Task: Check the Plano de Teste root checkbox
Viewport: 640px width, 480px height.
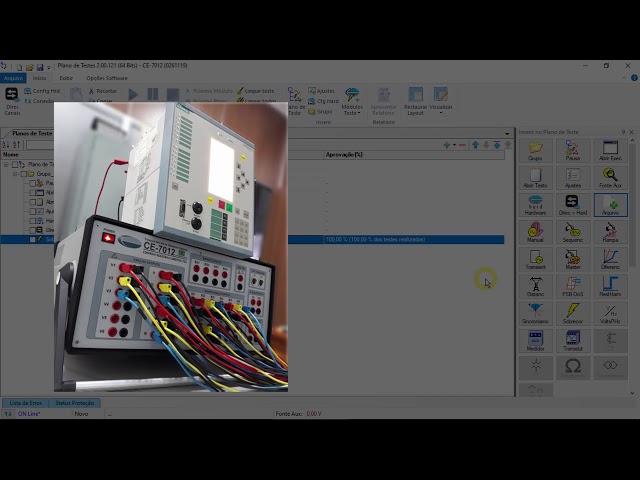Action: pyautogui.click(x=15, y=164)
